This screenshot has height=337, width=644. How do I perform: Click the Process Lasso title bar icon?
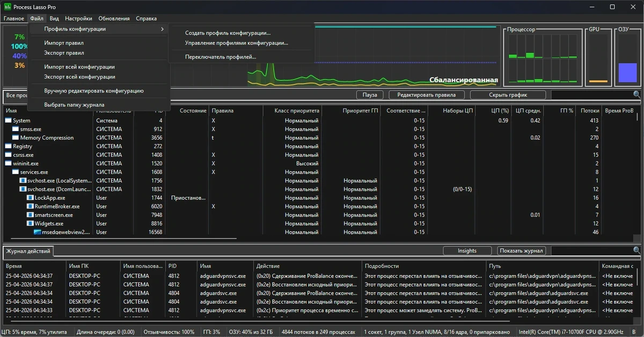click(x=7, y=7)
